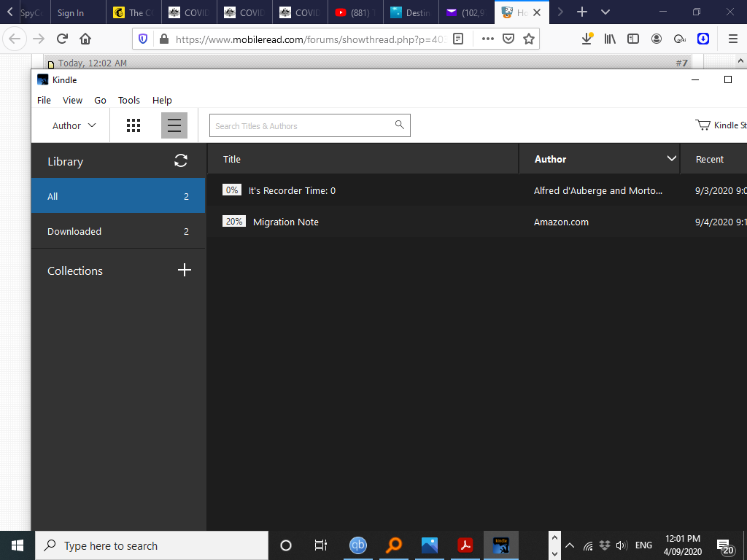The width and height of the screenshot is (747, 560).
Task: Open qBittorrent from taskbar
Action: point(357,545)
